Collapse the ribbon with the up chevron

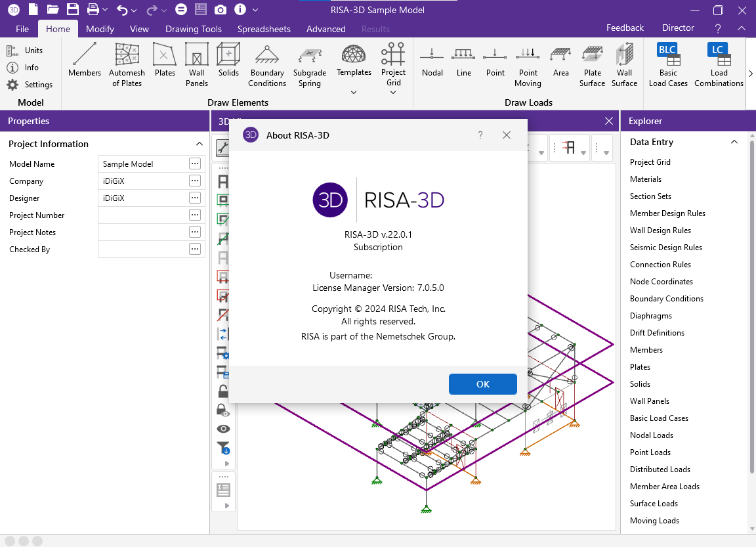click(741, 28)
